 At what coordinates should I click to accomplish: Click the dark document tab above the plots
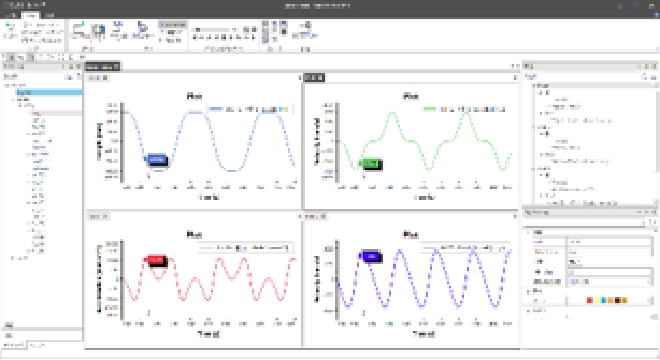pyautogui.click(x=103, y=67)
